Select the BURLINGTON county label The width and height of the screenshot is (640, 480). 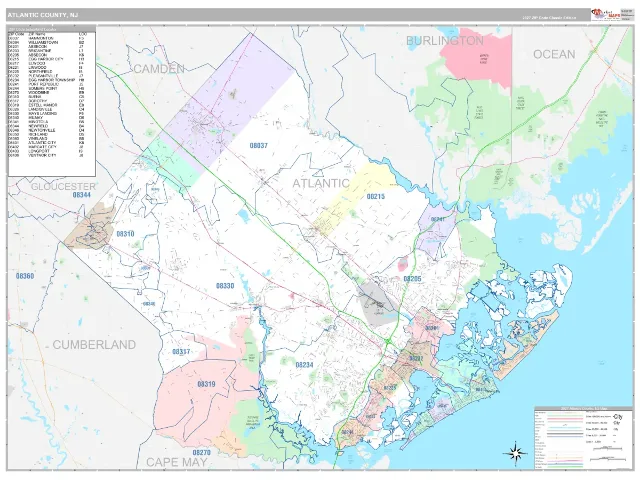(x=444, y=40)
